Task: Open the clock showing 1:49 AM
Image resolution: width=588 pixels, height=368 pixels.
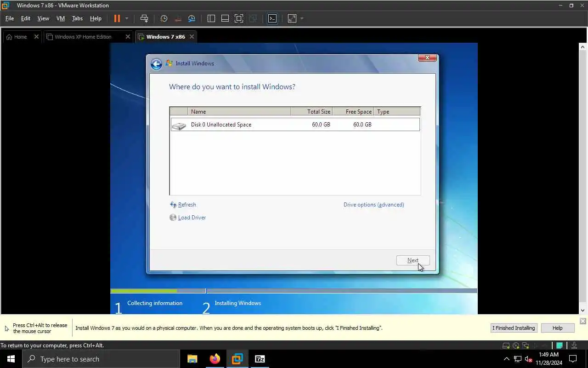Action: point(548,359)
